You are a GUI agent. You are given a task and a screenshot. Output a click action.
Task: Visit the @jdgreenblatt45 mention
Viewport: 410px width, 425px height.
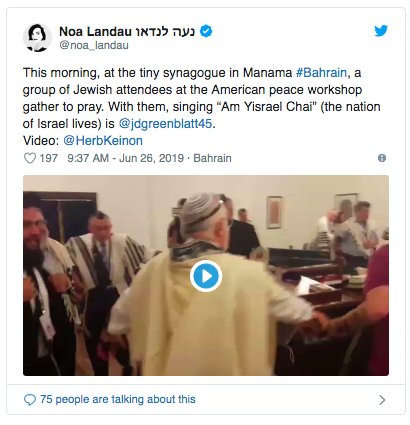(165, 124)
